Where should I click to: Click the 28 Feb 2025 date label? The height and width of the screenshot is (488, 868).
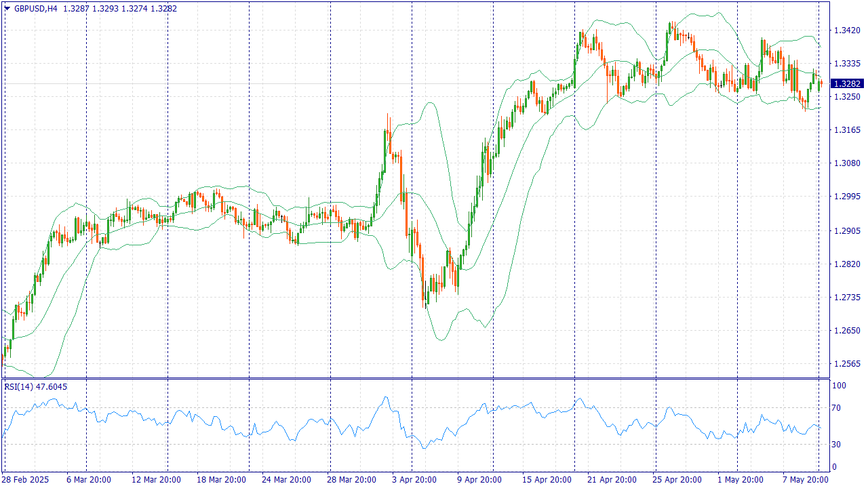(x=26, y=479)
